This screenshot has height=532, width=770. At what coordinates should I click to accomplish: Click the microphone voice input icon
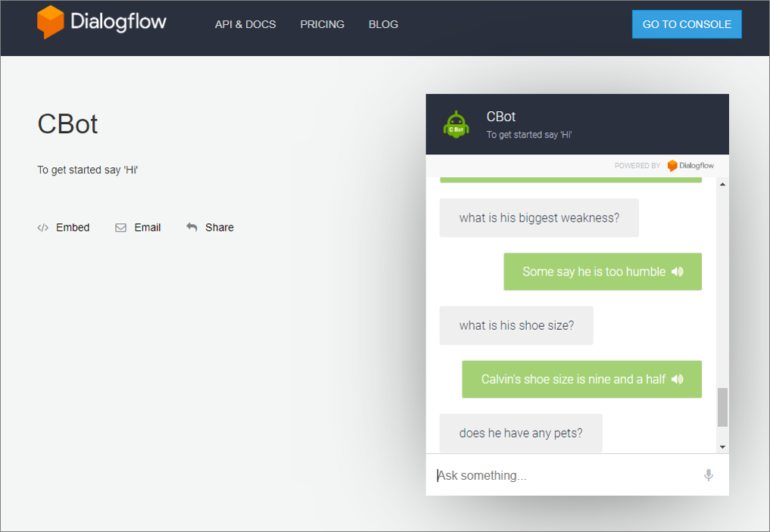click(x=708, y=475)
